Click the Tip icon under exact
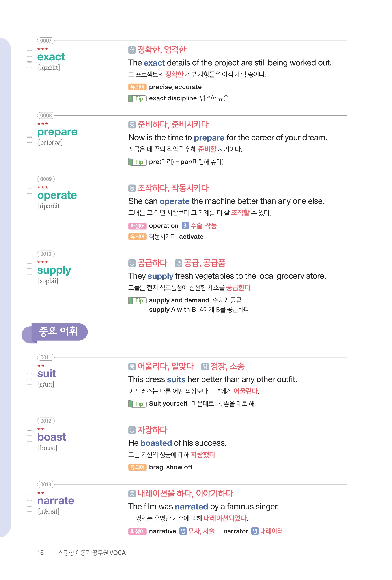The height and width of the screenshot is (580, 392). (137, 99)
